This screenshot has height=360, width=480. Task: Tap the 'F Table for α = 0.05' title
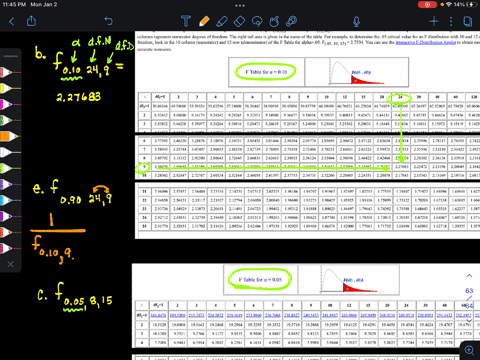click(x=260, y=279)
